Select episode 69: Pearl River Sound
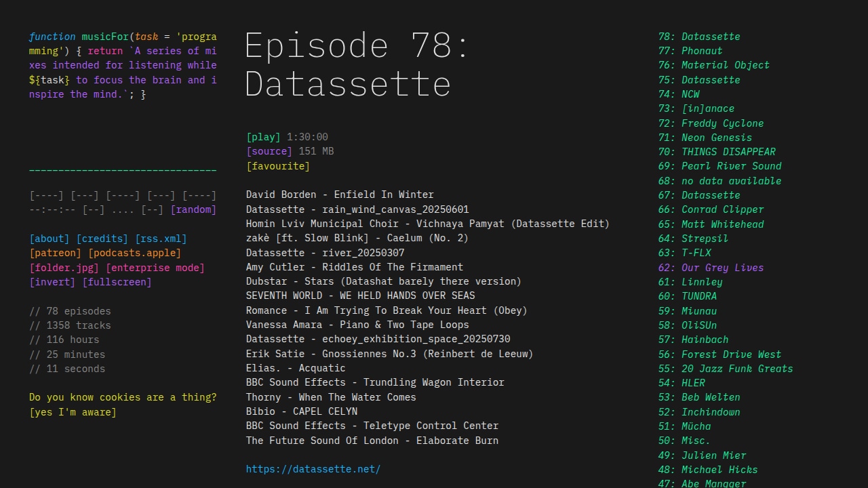This screenshot has height=488, width=868. 719,166
